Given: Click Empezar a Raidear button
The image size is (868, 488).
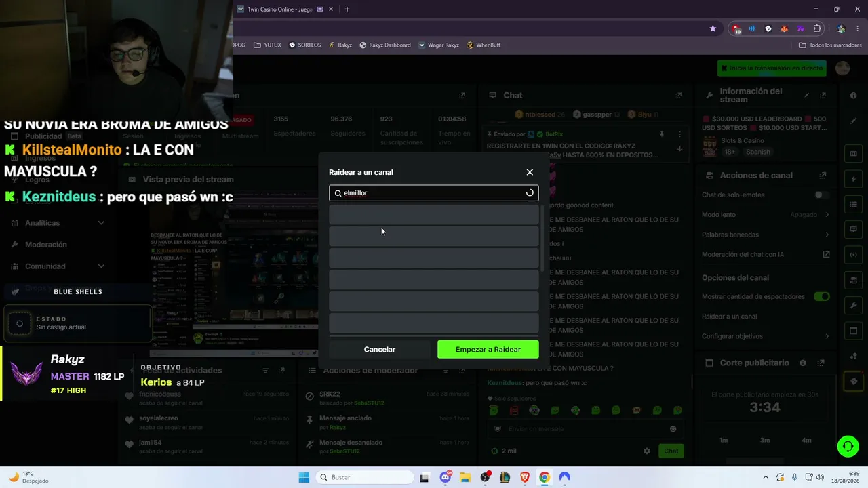Looking at the screenshot, I should (x=488, y=349).
